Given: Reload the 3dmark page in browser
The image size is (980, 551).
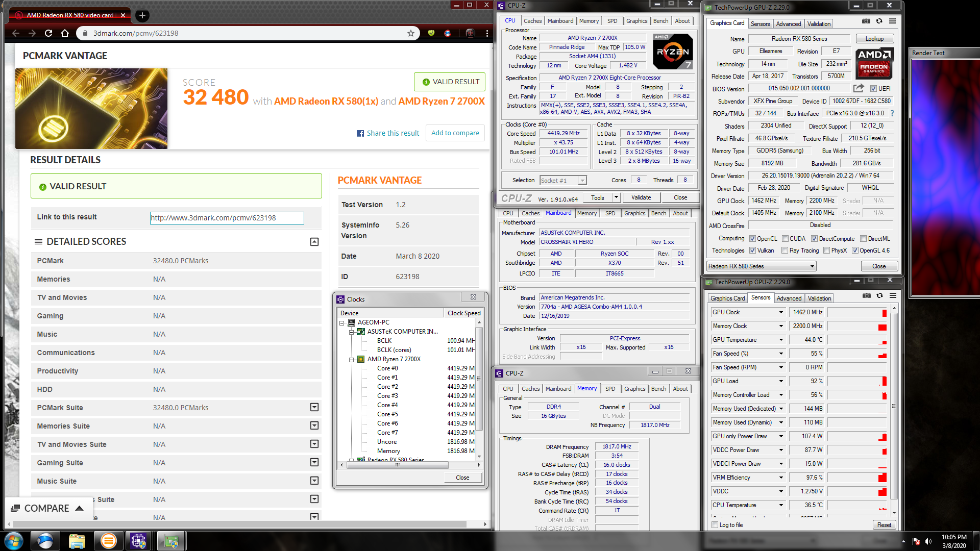Looking at the screenshot, I should pyautogui.click(x=48, y=33).
